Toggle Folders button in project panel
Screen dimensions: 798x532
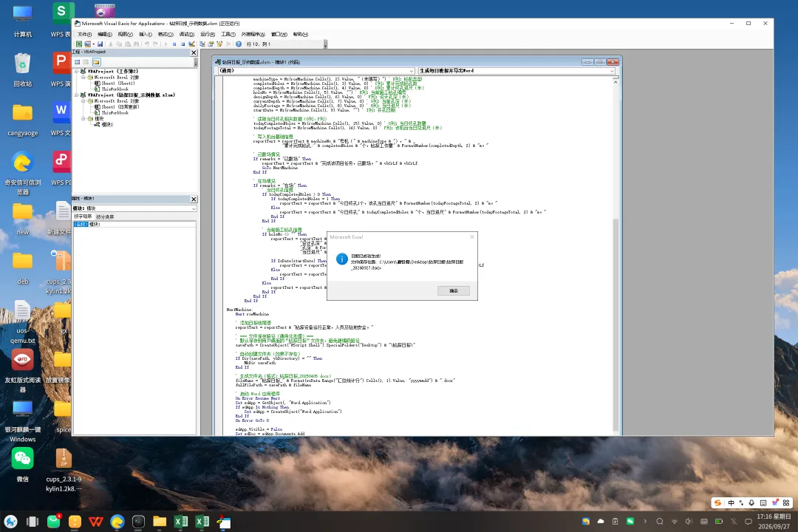[x=96, y=62]
